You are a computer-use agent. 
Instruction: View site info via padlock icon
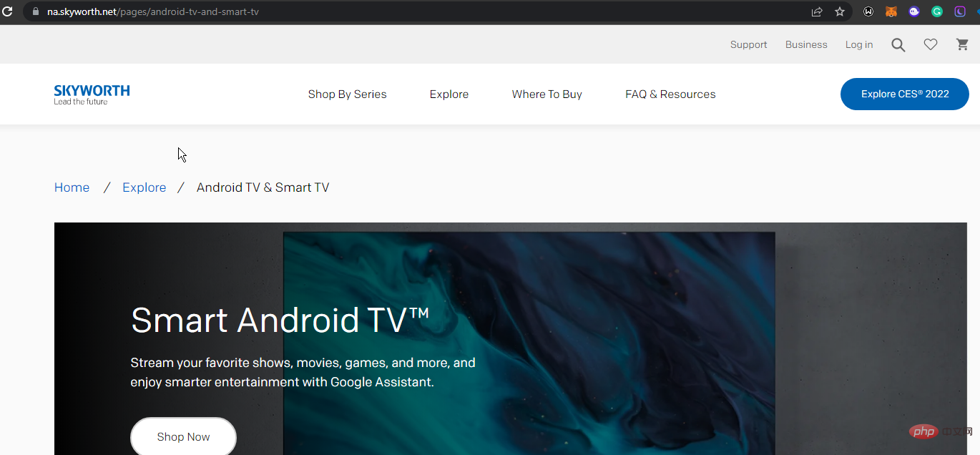(x=35, y=11)
